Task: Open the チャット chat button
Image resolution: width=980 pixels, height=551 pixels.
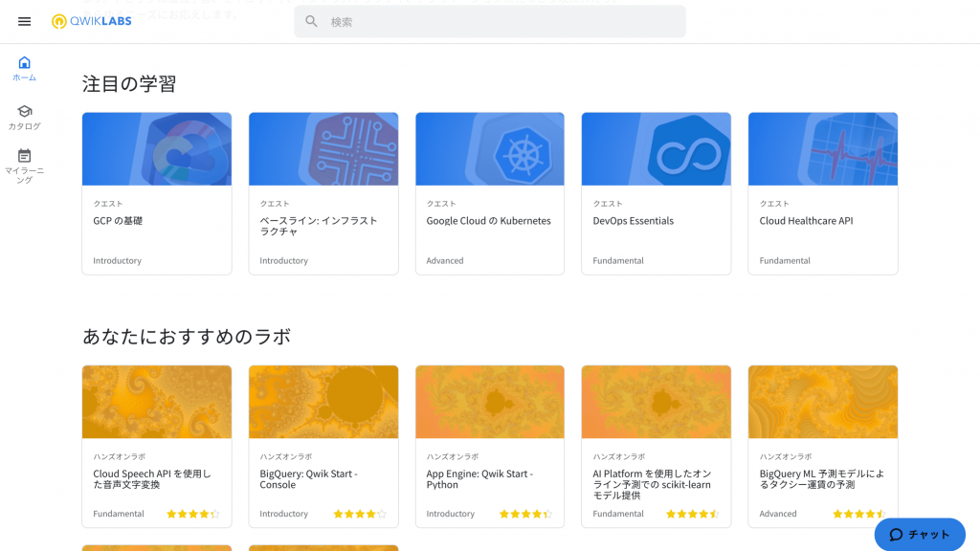Action: [920, 534]
